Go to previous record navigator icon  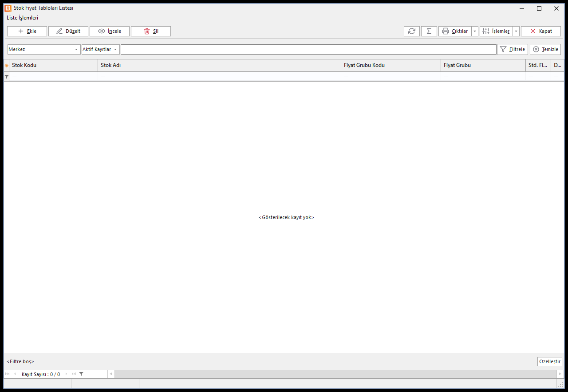[x=15, y=374]
